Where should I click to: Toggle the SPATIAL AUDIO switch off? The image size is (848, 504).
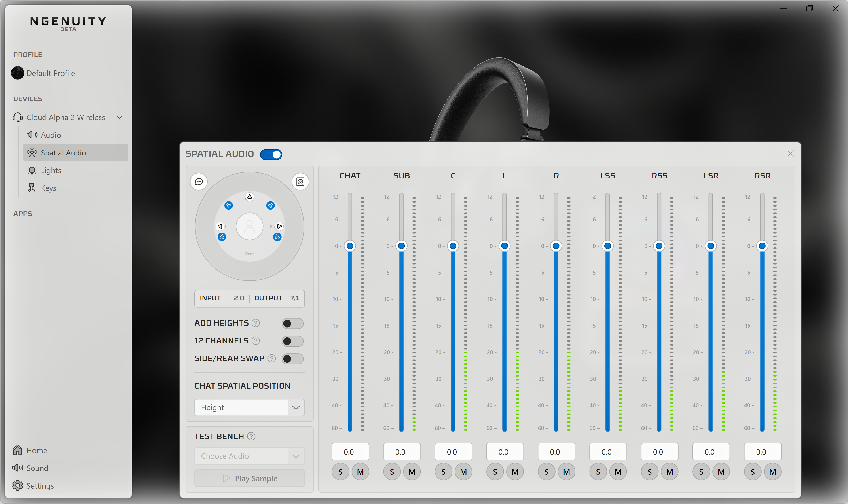[x=271, y=155]
